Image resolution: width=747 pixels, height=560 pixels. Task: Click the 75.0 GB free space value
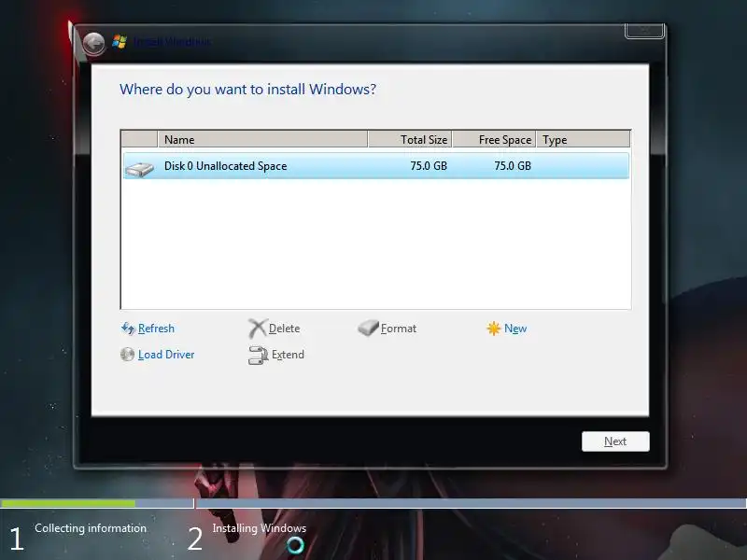[512, 166]
